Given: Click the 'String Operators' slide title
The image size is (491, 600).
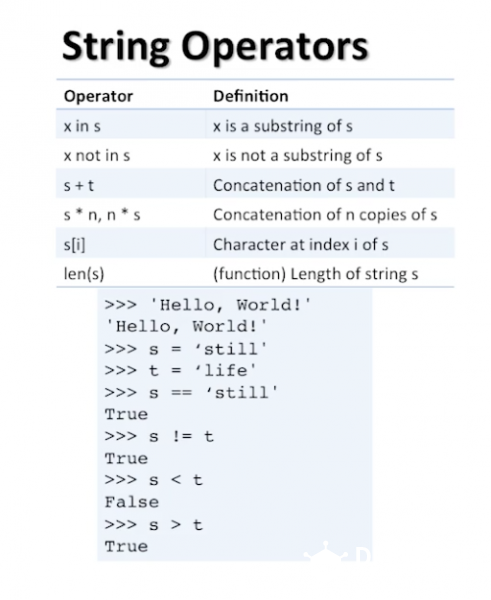Looking at the screenshot, I should coord(215,46).
